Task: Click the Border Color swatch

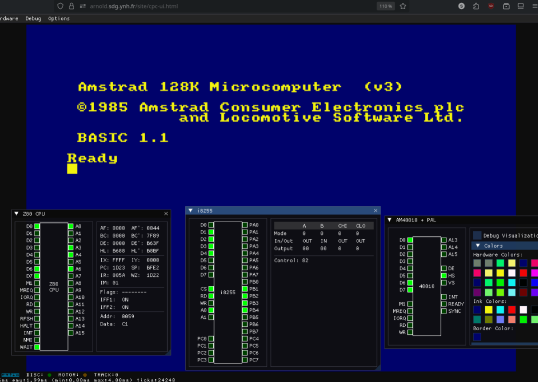Action: pyautogui.click(x=477, y=337)
